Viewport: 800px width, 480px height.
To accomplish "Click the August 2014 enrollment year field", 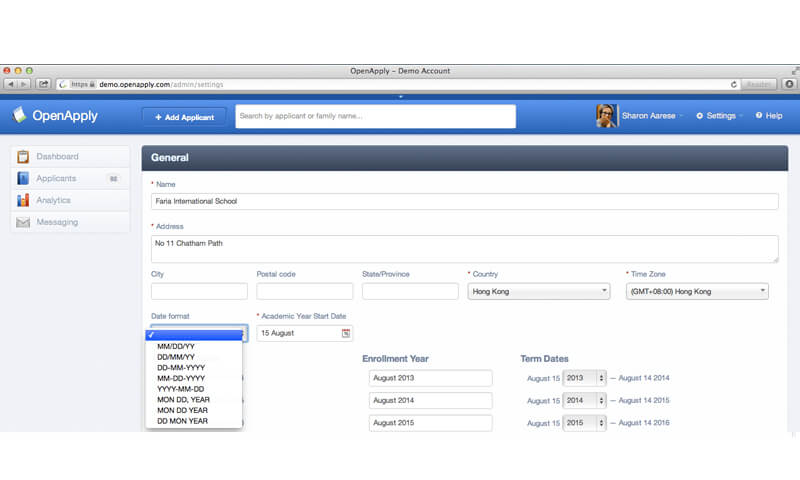I will pos(431,400).
